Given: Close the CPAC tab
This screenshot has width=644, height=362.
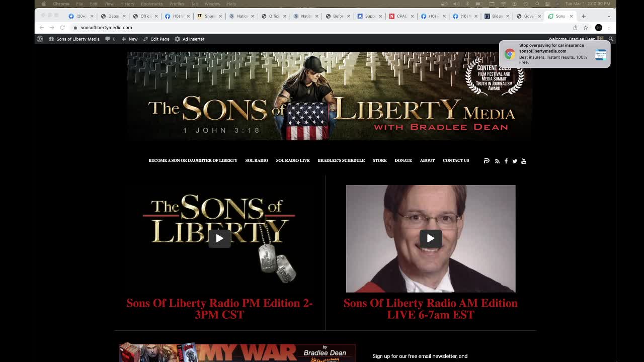Looking at the screenshot, I should (412, 16).
